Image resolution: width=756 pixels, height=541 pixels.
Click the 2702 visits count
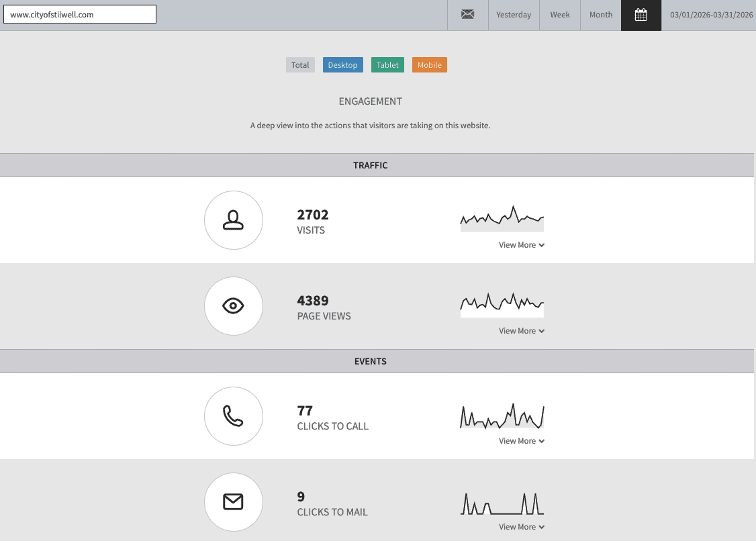point(312,215)
